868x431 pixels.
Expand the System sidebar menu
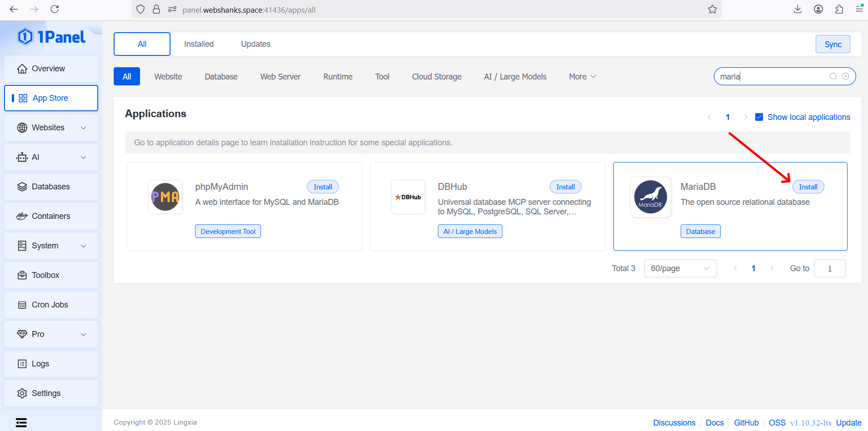point(84,246)
